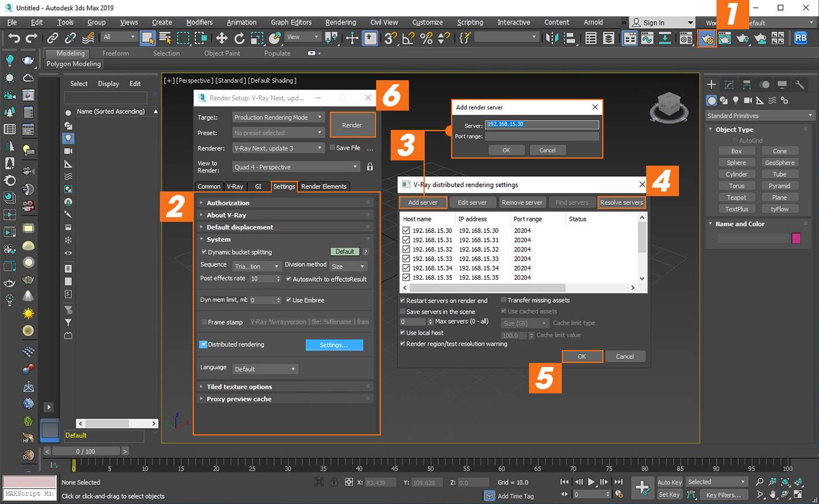Click the Undo arrow icon
The image size is (819, 504).
tap(14, 38)
